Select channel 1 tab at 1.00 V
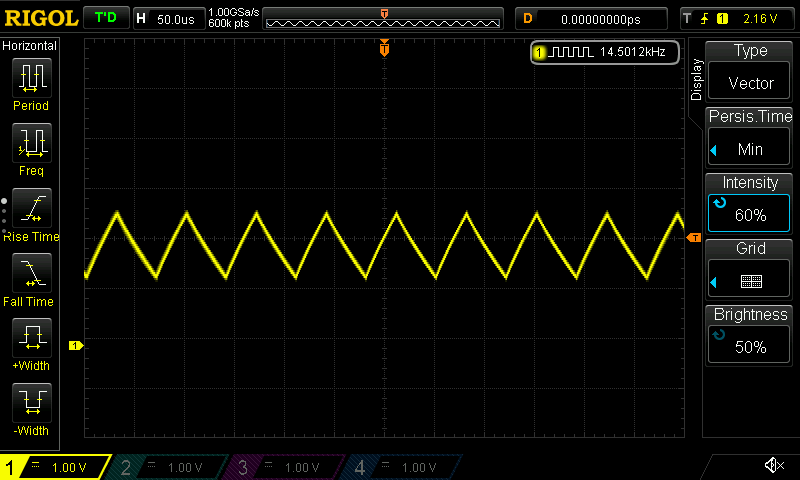800x480 pixels. tap(55, 467)
